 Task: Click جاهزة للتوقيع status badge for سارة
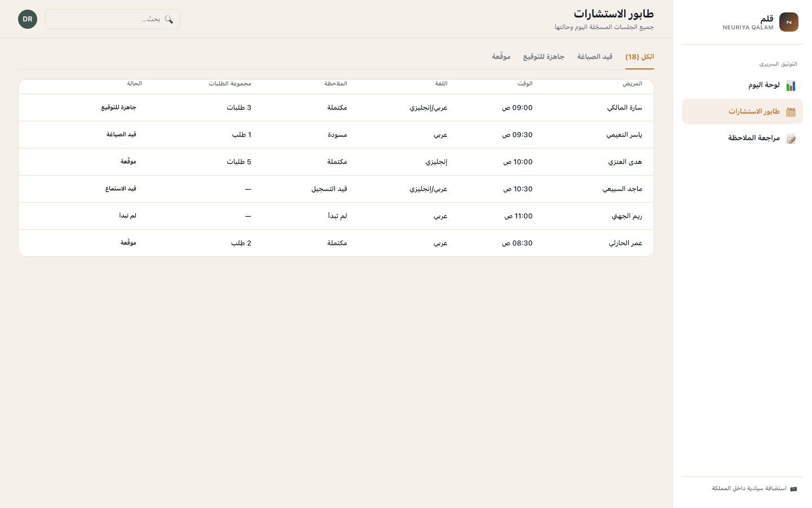[119, 107]
